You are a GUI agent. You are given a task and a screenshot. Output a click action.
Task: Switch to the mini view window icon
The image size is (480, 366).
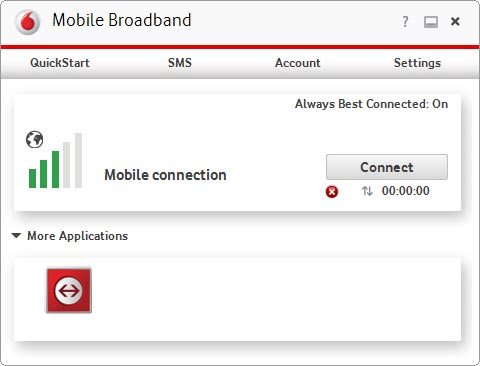point(431,22)
